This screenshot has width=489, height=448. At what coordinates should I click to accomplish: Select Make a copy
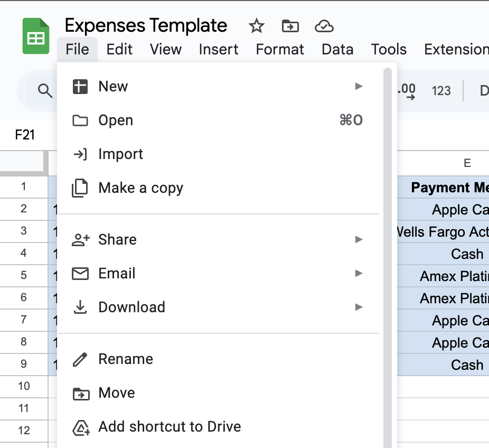pos(218,188)
